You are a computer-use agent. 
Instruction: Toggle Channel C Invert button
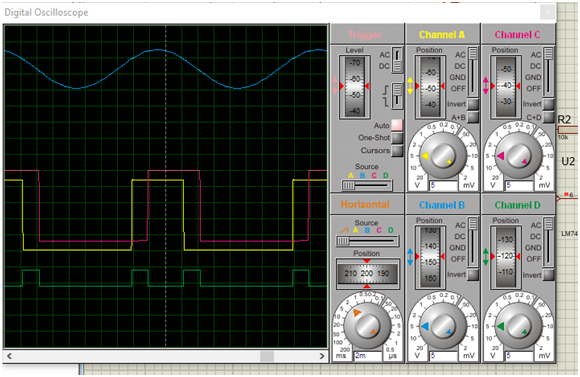[549, 104]
